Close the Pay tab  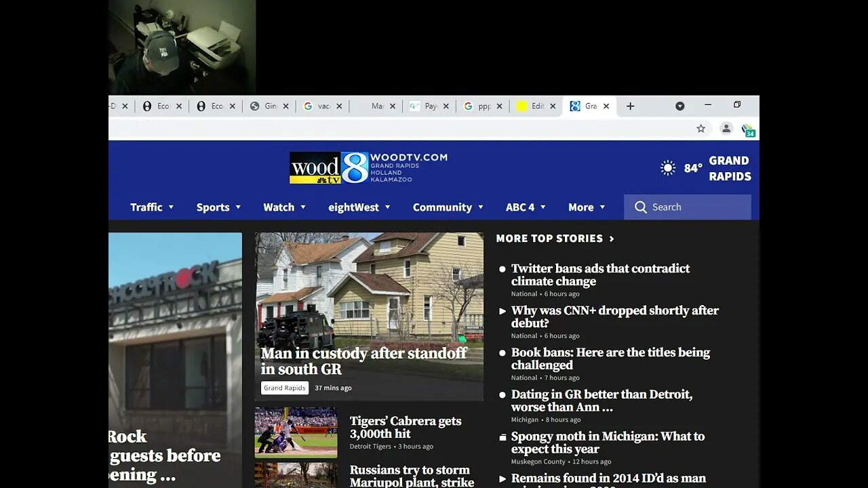tap(446, 106)
